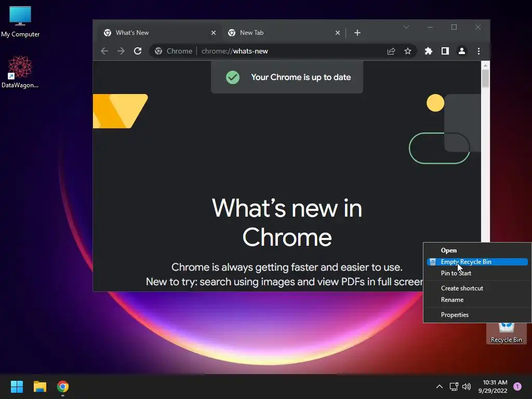
Task: Click the 'What's new in Chrome' heading
Action: (x=287, y=222)
